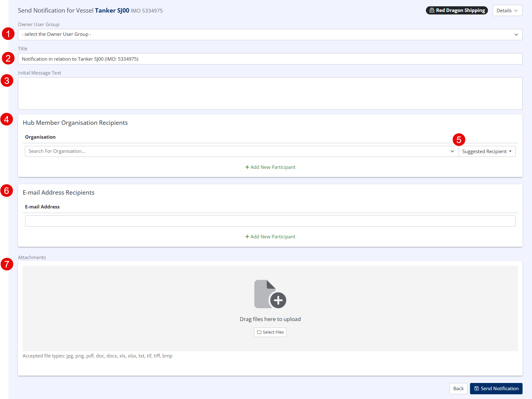The width and height of the screenshot is (532, 399).
Task: Click the Send Notification button
Action: [x=496, y=389]
